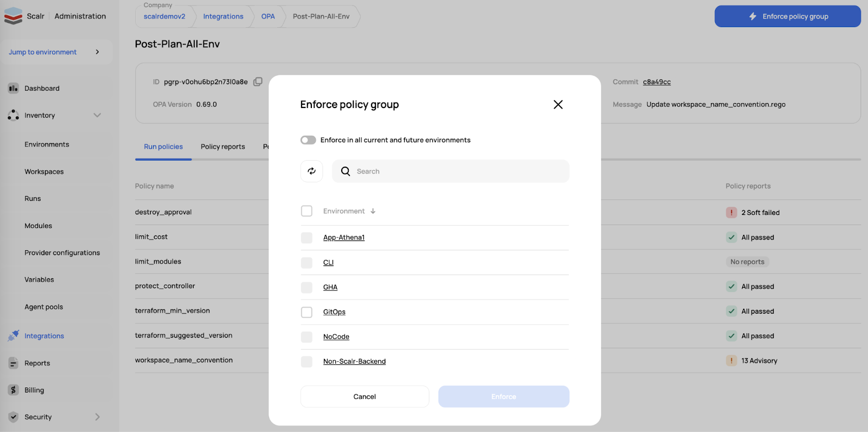Image resolution: width=868 pixels, height=432 pixels.
Task: Click the Reports sidebar icon
Action: point(13,363)
